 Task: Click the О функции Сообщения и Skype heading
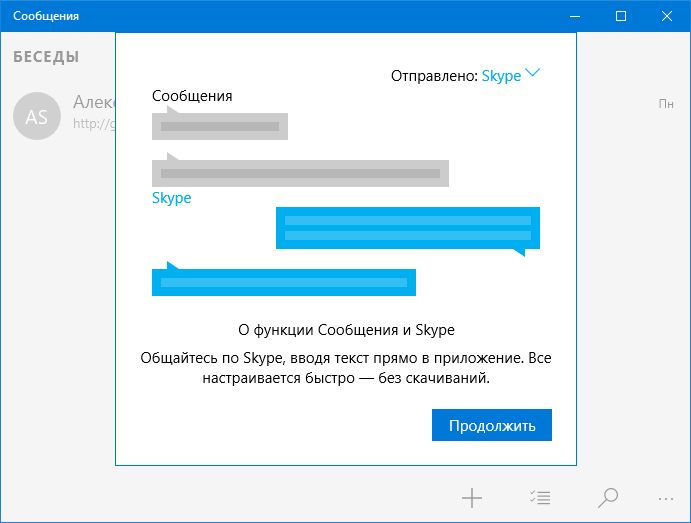[x=346, y=329]
